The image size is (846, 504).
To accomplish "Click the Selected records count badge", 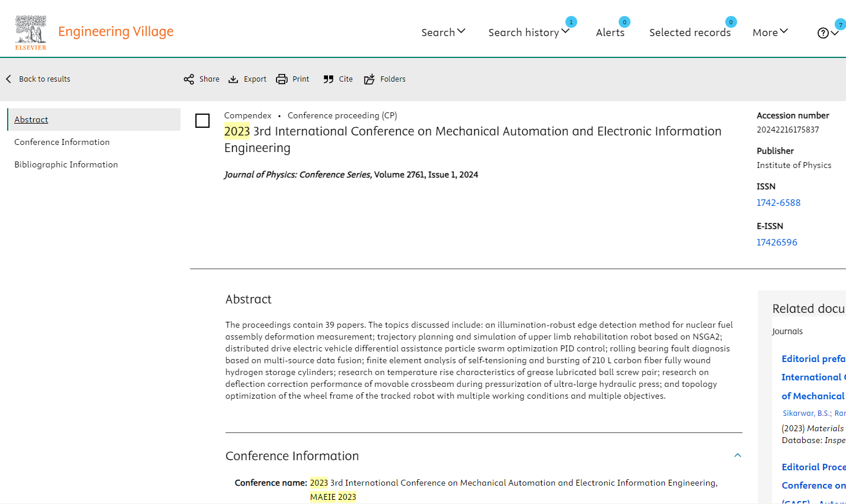I will pos(731,22).
